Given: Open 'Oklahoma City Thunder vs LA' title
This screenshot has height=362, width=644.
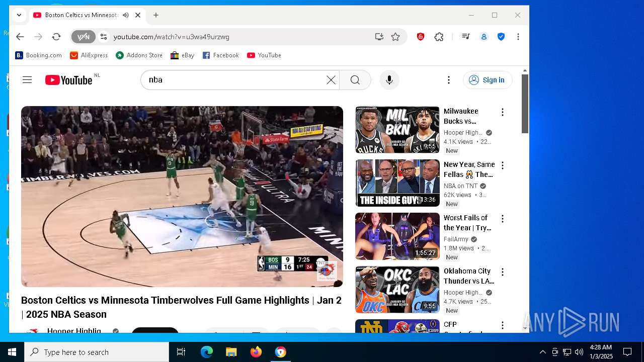Looking at the screenshot, I should click(469, 276).
